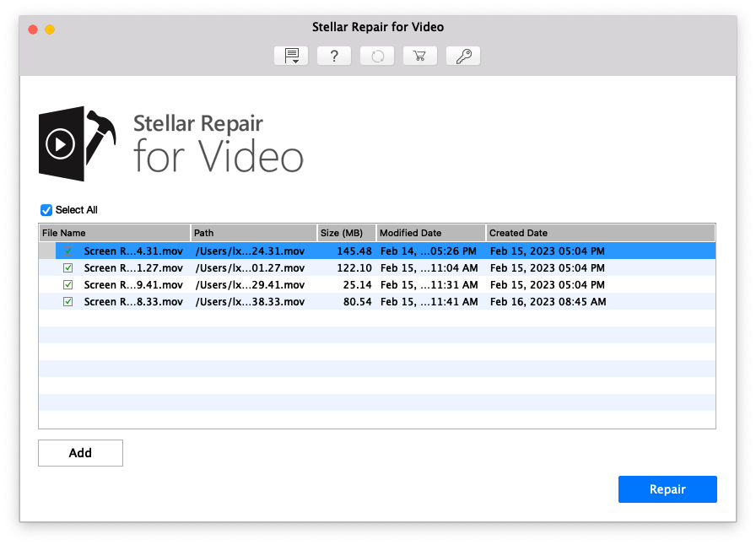Screen dimensions: 756x545
Task: Select the 25.14 MB file row
Action: click(x=377, y=284)
